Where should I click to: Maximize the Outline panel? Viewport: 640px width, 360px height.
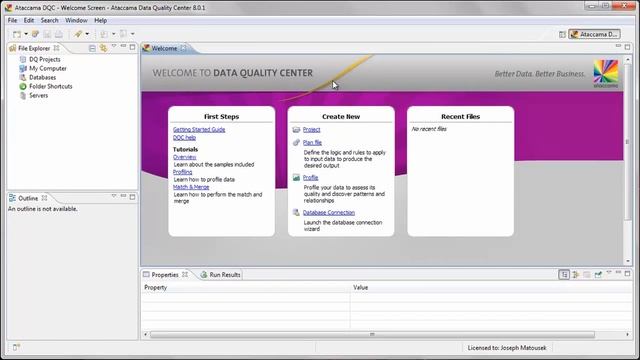tap(132, 197)
